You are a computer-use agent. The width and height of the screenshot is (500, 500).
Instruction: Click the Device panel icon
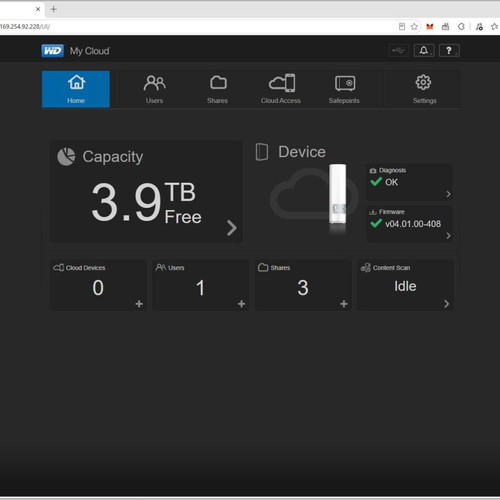coord(262,152)
